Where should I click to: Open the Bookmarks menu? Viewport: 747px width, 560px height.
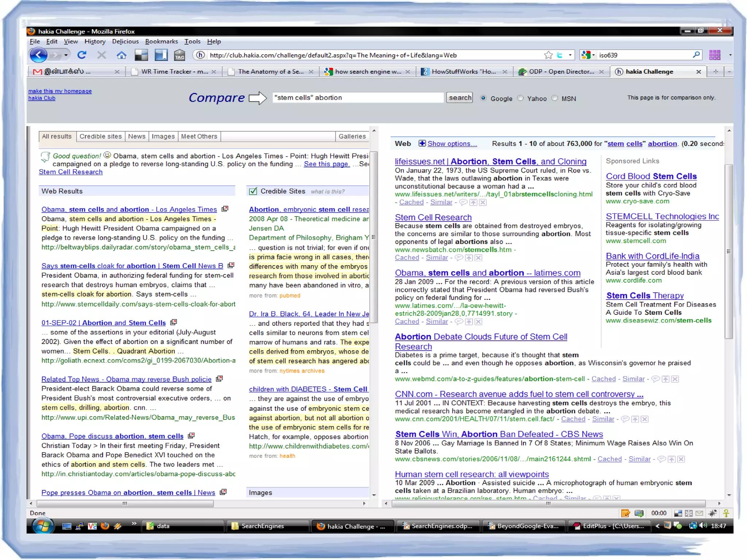pos(162,41)
